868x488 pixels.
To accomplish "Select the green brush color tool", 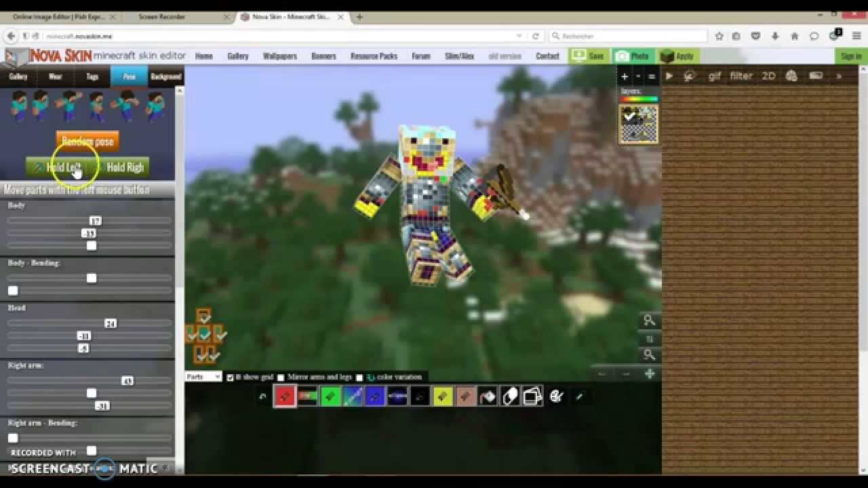I will (x=330, y=396).
